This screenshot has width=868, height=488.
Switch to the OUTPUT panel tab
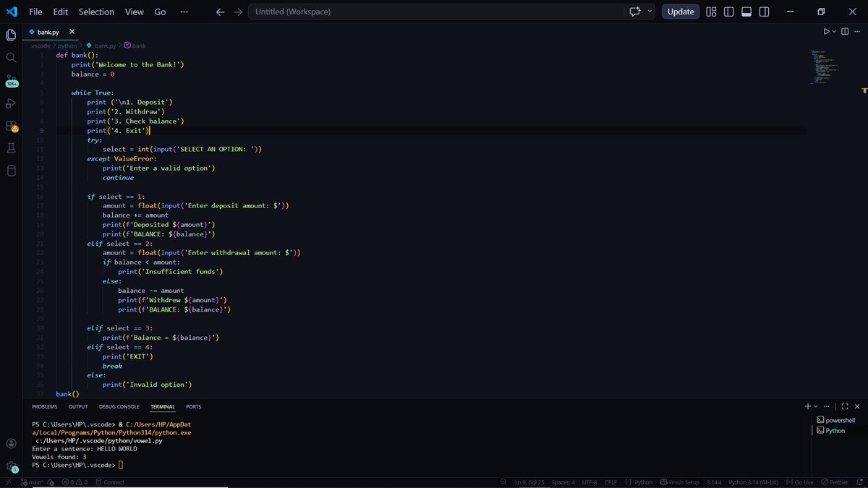coord(78,407)
